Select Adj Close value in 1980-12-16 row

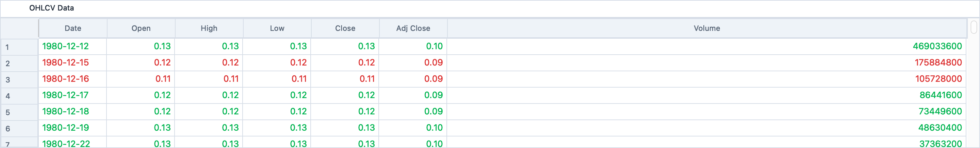[x=413, y=79]
